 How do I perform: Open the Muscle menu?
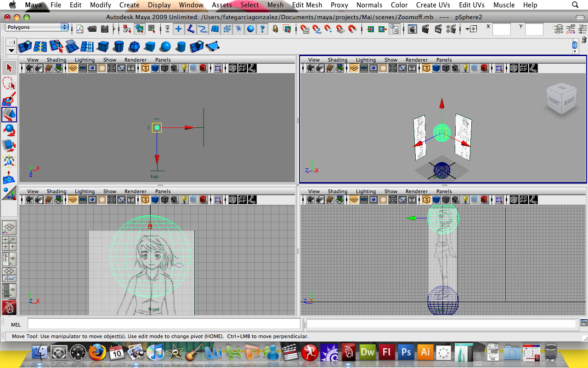[x=504, y=5]
